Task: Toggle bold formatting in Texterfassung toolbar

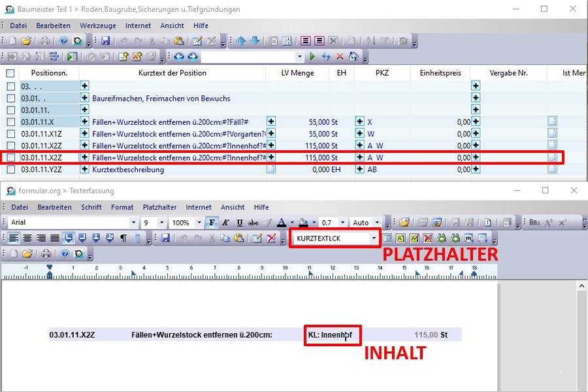Action: [x=212, y=223]
